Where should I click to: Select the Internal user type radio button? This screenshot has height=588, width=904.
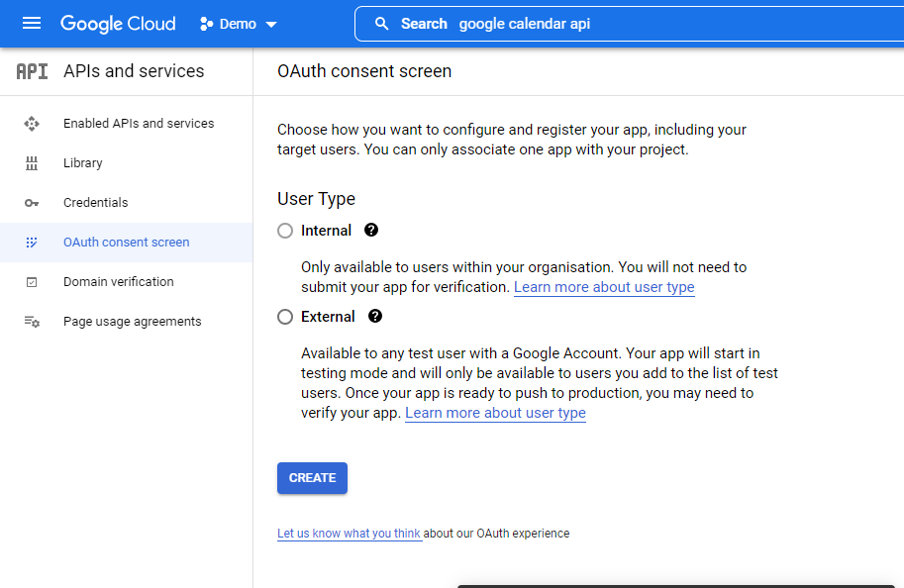[x=285, y=231]
